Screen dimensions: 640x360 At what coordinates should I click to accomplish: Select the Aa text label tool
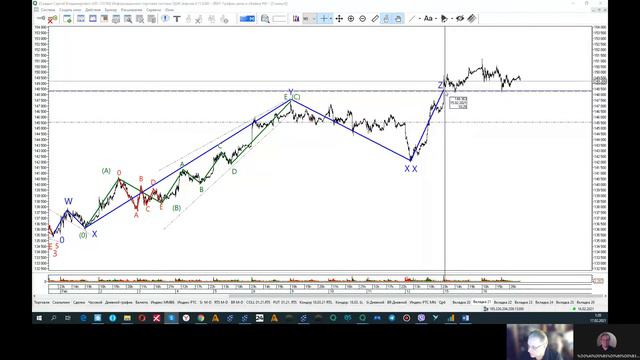click(428, 18)
